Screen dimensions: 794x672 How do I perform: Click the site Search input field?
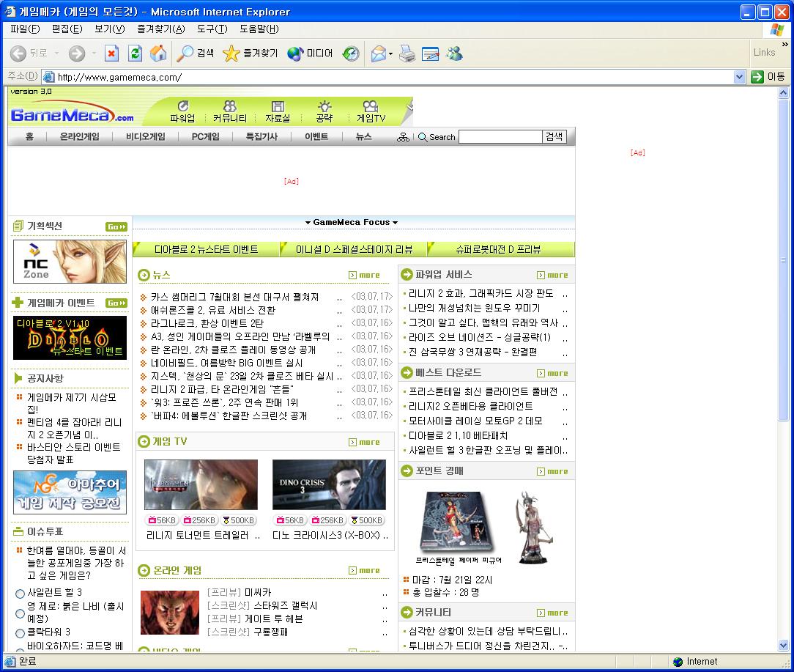pos(500,137)
